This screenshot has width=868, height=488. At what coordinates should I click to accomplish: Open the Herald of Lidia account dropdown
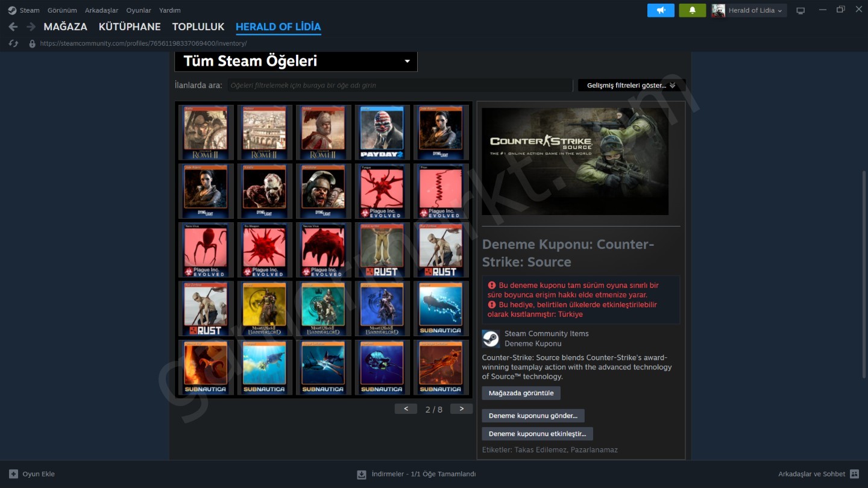[756, 10]
